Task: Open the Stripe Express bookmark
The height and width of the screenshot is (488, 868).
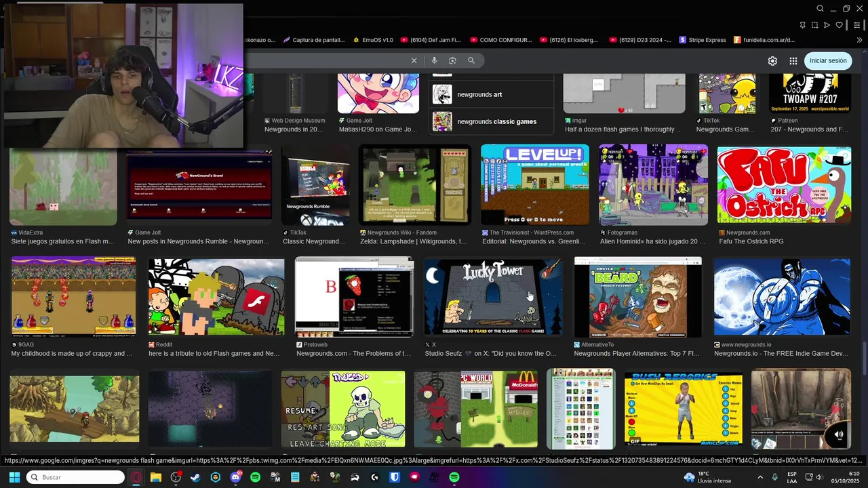Action: point(703,40)
